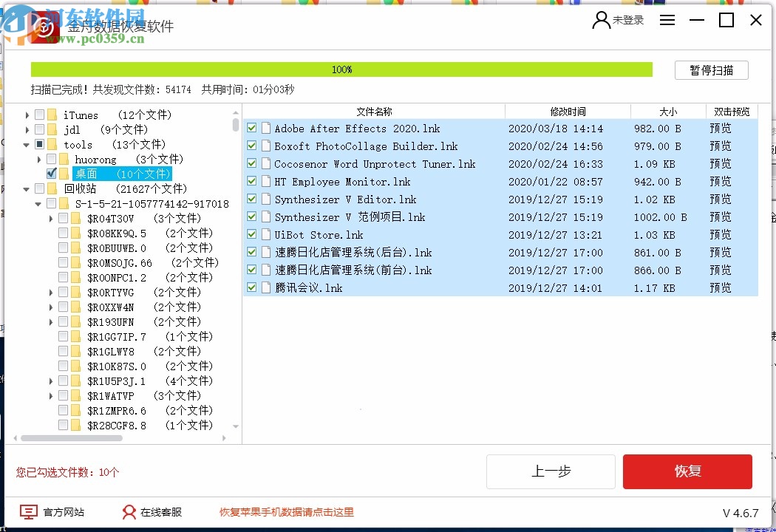Click the 文件名称 column header
This screenshot has height=532, width=776.
click(373, 112)
